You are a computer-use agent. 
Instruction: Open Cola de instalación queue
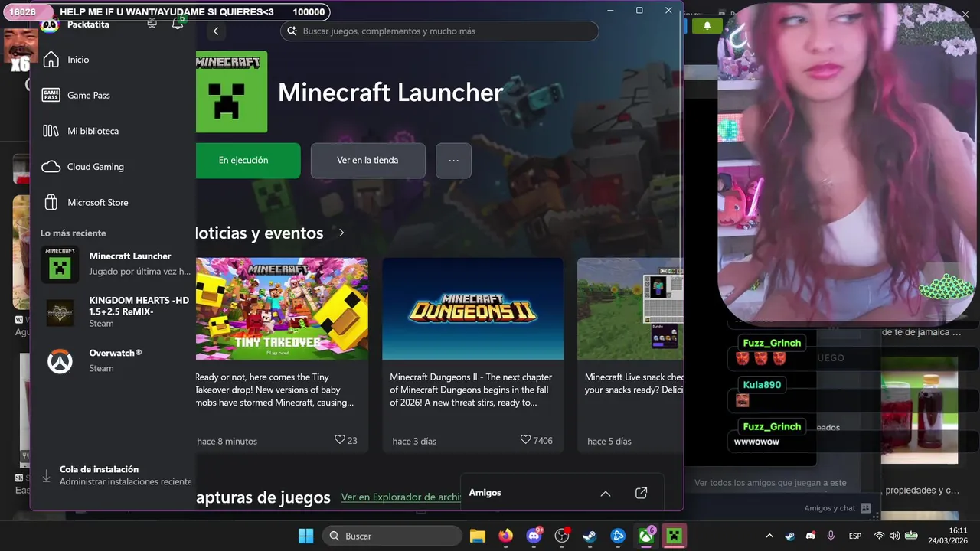point(115,475)
